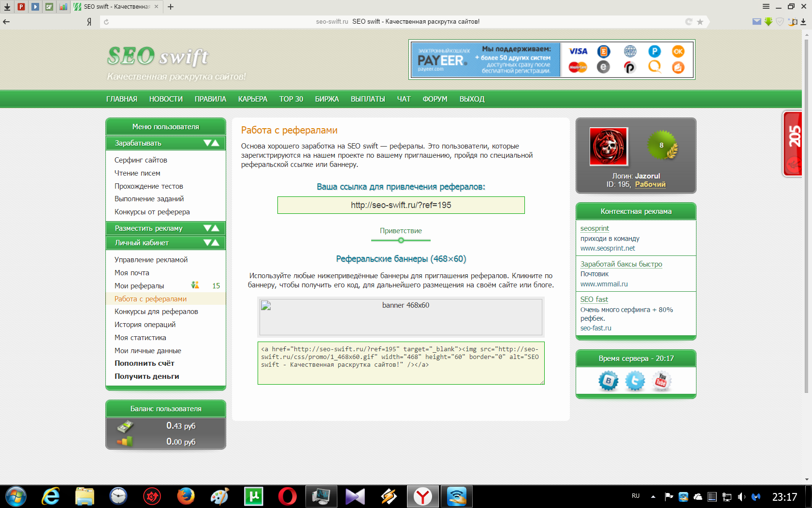
Task: Open the ПРАВИЛА menu item
Action: point(210,99)
